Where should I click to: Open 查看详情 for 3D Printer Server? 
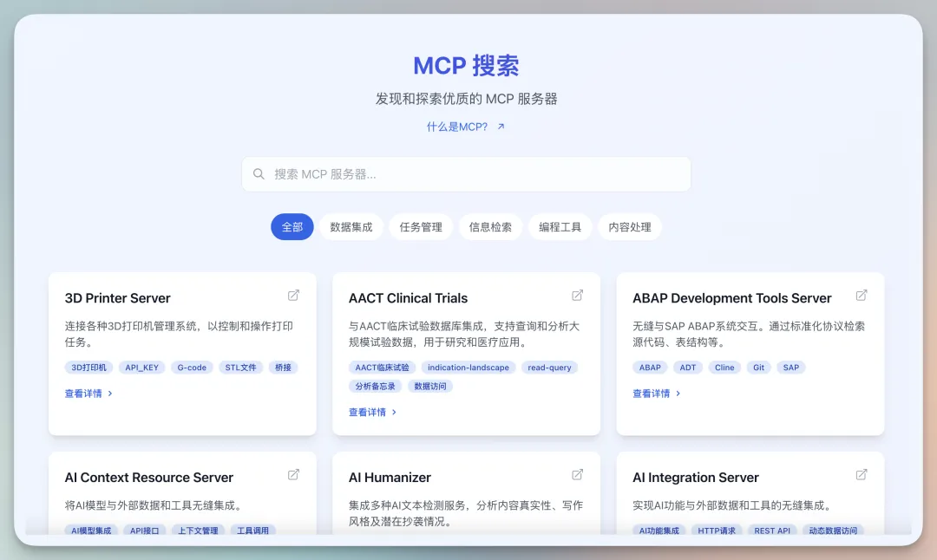pos(88,394)
